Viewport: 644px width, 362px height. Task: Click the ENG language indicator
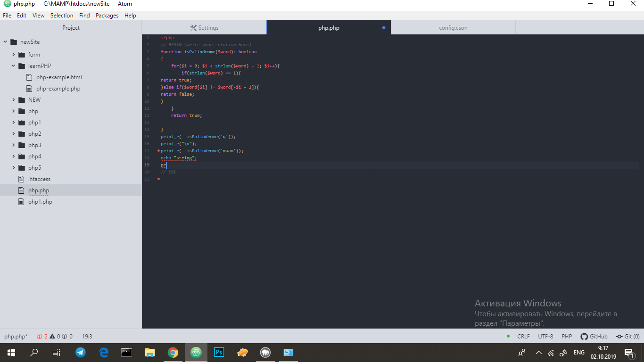(x=579, y=353)
